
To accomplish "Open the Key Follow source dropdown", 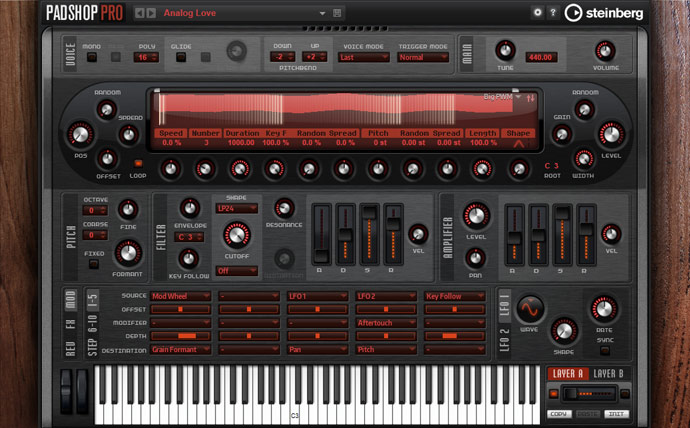I will 455,296.
